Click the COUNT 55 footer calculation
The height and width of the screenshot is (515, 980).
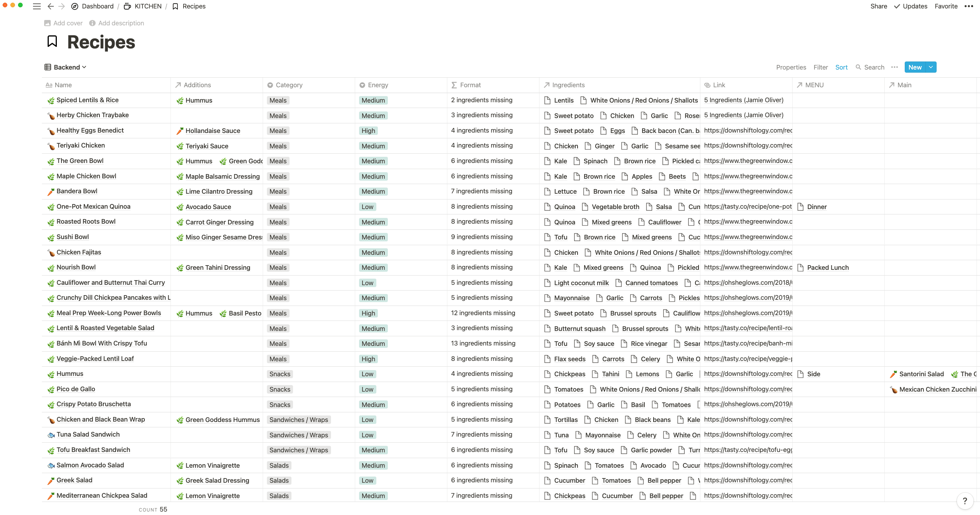click(x=153, y=510)
